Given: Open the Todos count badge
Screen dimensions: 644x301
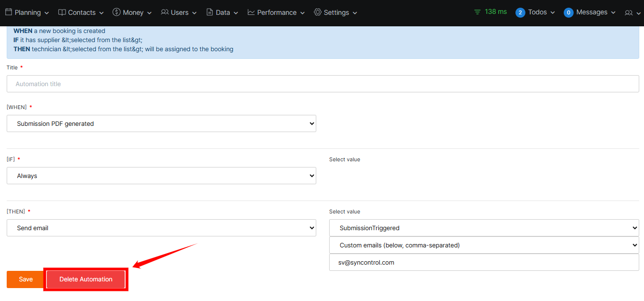Looking at the screenshot, I should 520,12.
